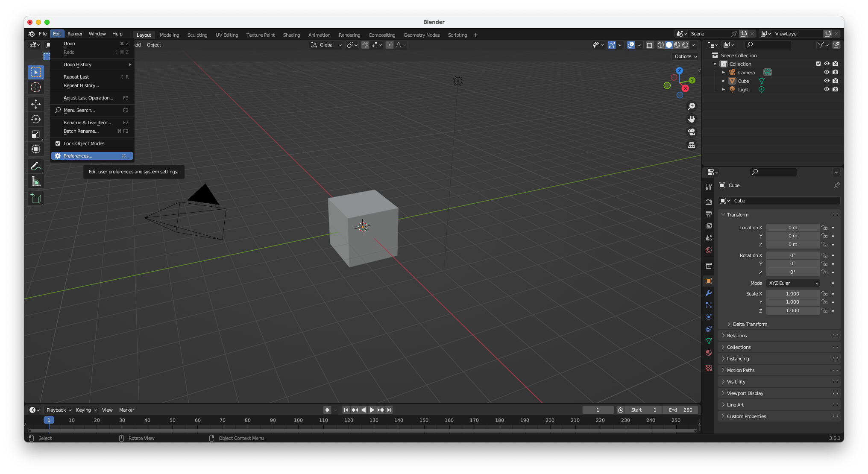Click the Location X value field
The height and width of the screenshot is (474, 868).
(792, 228)
